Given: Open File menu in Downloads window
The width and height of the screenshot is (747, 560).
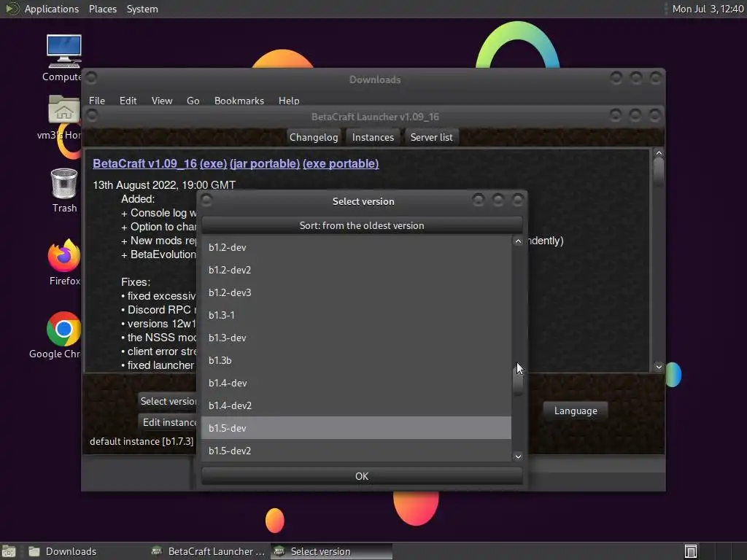Looking at the screenshot, I should click(97, 101).
